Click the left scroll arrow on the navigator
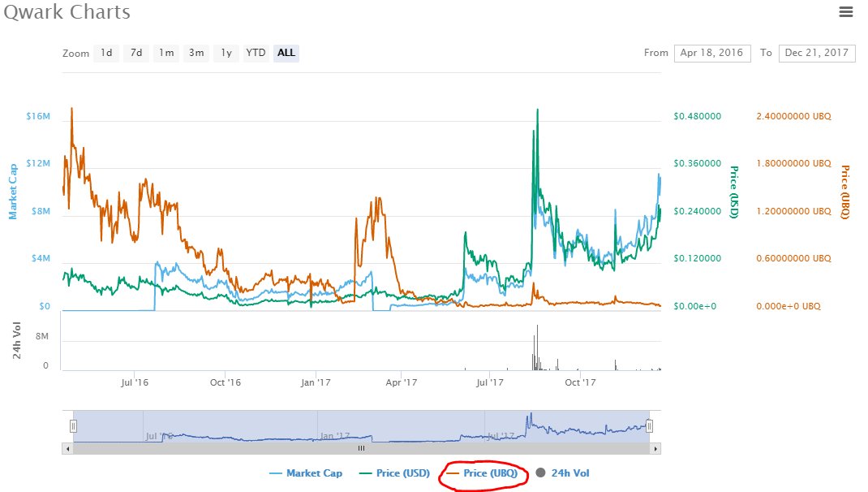The width and height of the screenshot is (868, 492). pyautogui.click(x=67, y=448)
